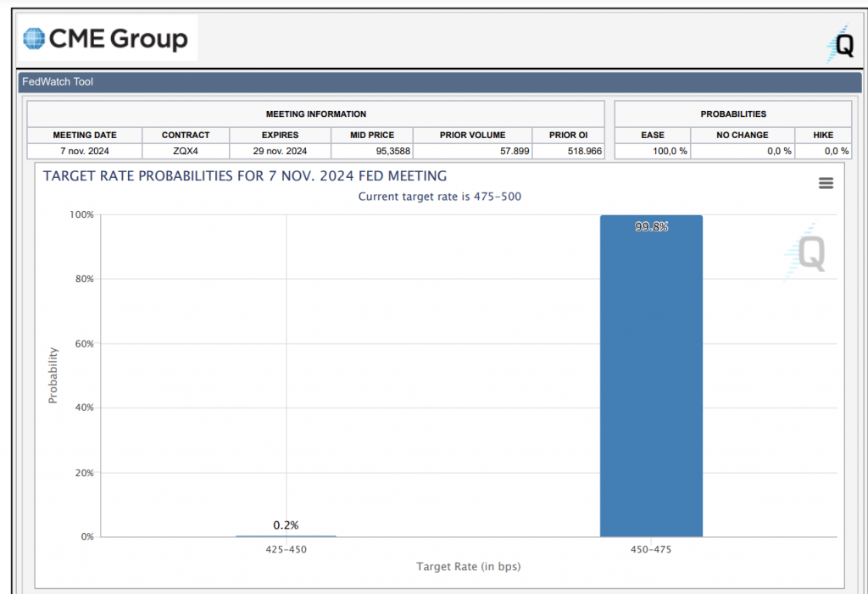868x594 pixels.
Task: Click the Q watermark inside the chart
Action: (805, 252)
